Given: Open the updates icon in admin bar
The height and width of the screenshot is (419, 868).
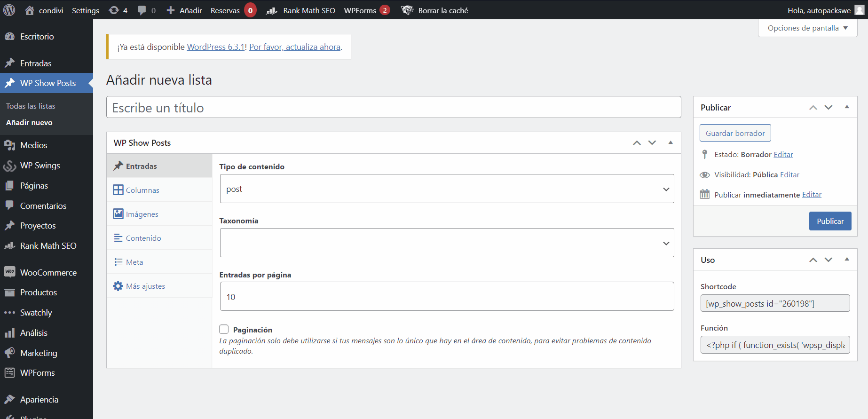Looking at the screenshot, I should (114, 10).
